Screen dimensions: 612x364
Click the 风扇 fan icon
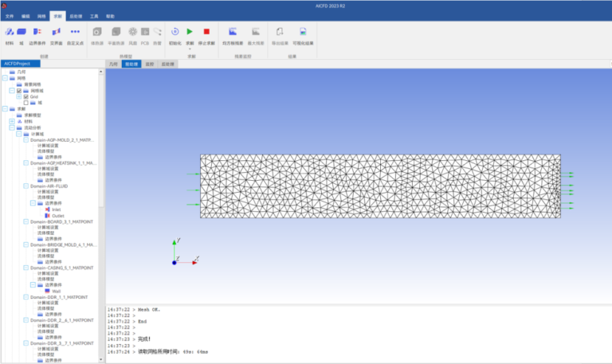pyautogui.click(x=133, y=32)
